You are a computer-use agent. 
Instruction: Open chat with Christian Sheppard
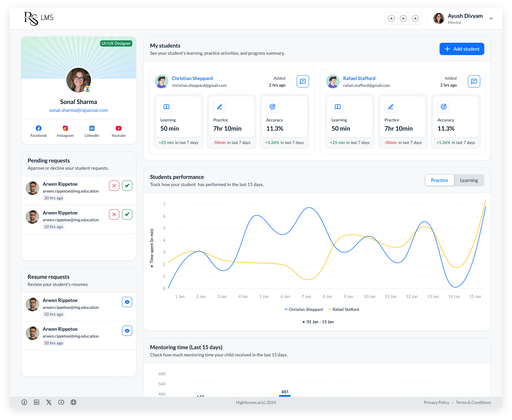click(302, 81)
